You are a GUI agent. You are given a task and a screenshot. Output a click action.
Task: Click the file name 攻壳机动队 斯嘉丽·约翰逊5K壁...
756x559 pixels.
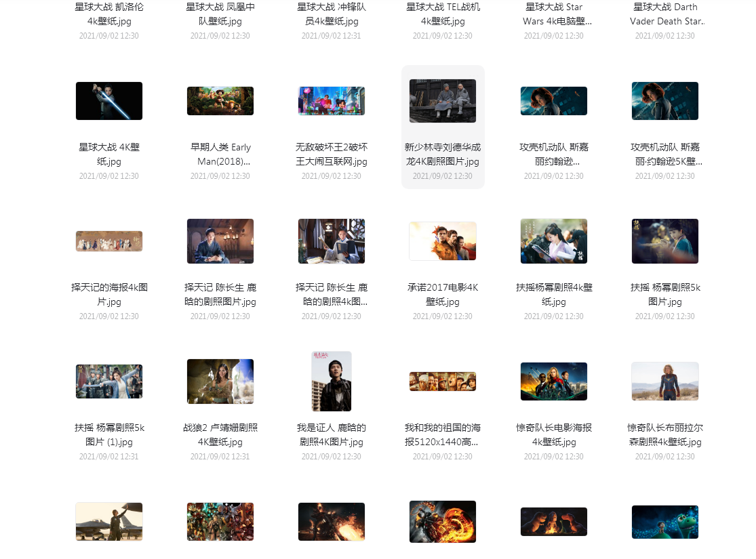pyautogui.click(x=666, y=154)
